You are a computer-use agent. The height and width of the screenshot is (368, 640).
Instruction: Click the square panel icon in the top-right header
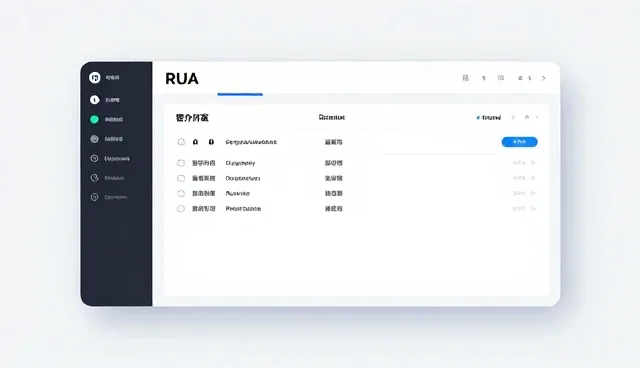[x=501, y=78]
